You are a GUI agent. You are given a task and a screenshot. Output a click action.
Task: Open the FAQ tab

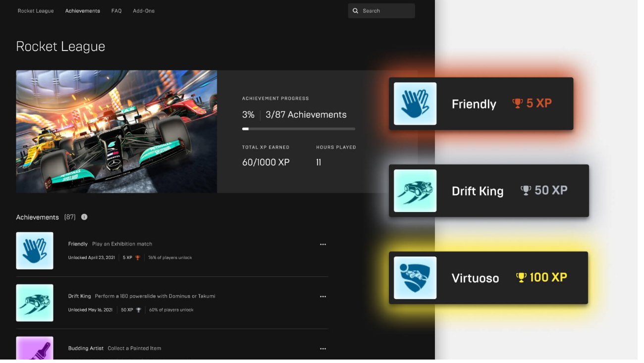(x=116, y=11)
